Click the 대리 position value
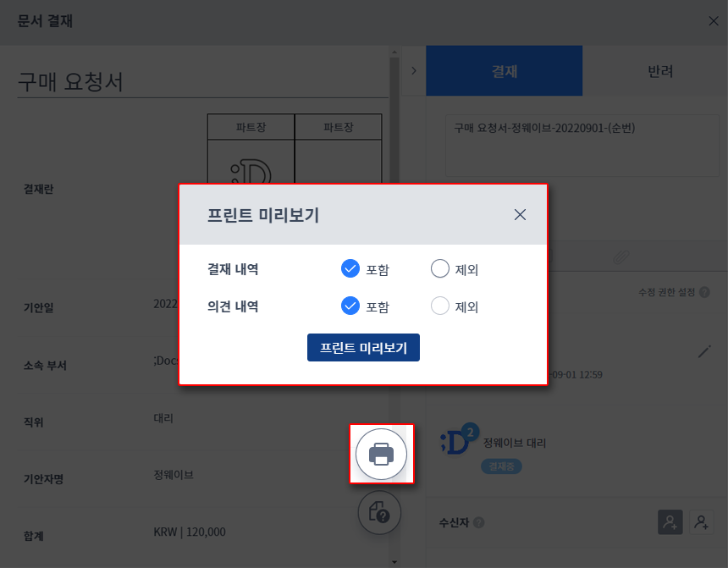The image size is (728, 568). tap(163, 418)
